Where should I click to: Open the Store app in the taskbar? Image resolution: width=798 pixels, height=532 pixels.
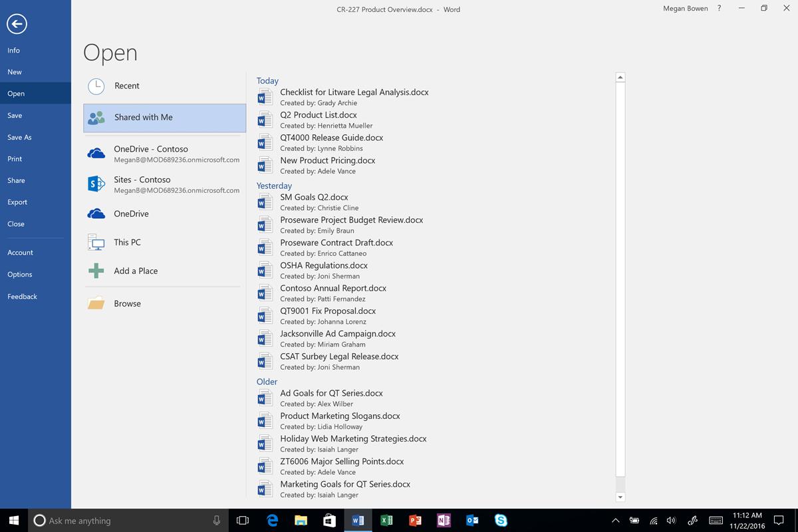coord(329,521)
